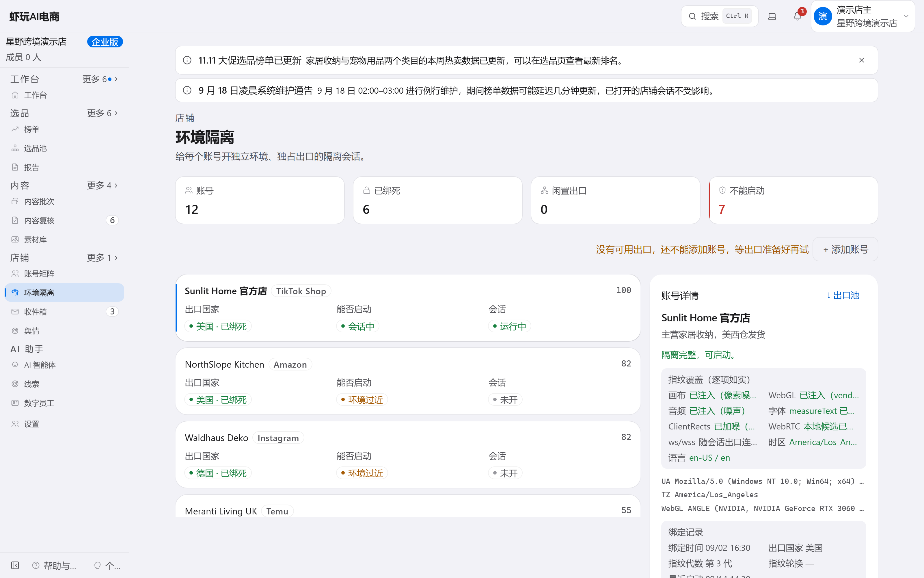Click 德国 · 已绑死 export badge

click(x=218, y=473)
